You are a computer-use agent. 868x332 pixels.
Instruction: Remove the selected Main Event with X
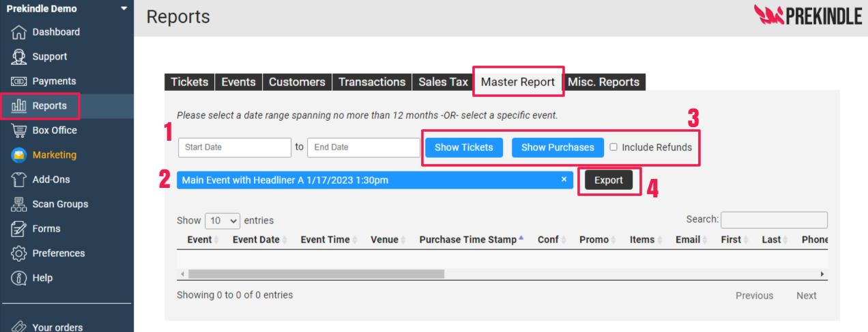564,179
